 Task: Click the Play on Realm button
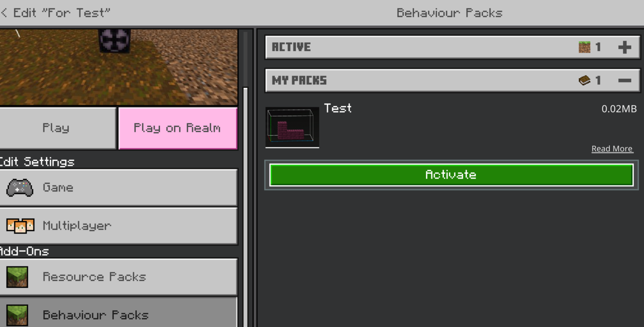[178, 128]
